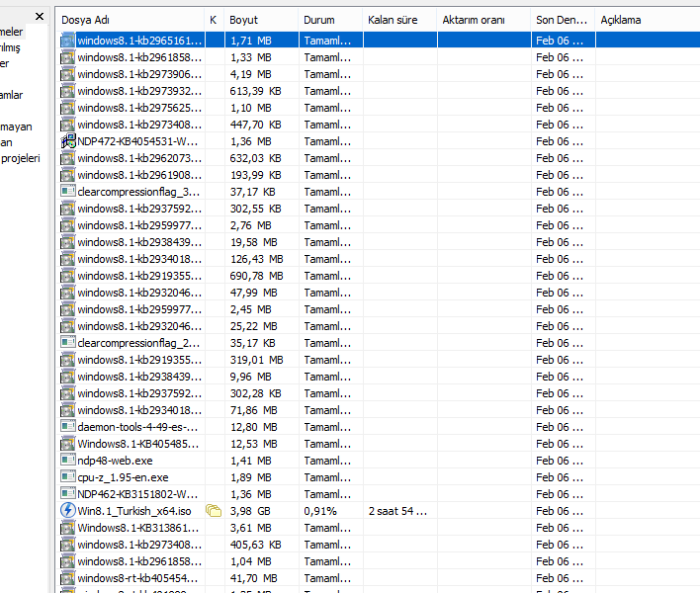Select the Win8.1_Turkish_x64.iso file name
Image resolution: width=700 pixels, height=593 pixels.
tap(134, 511)
